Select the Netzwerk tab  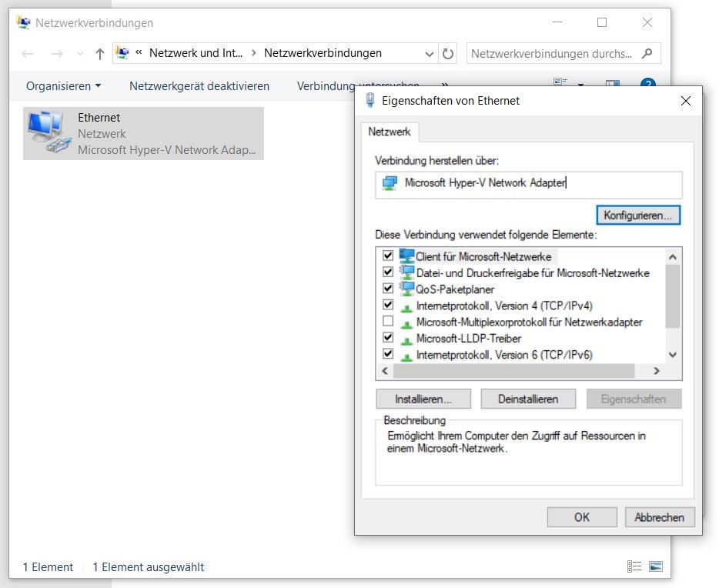pos(390,132)
